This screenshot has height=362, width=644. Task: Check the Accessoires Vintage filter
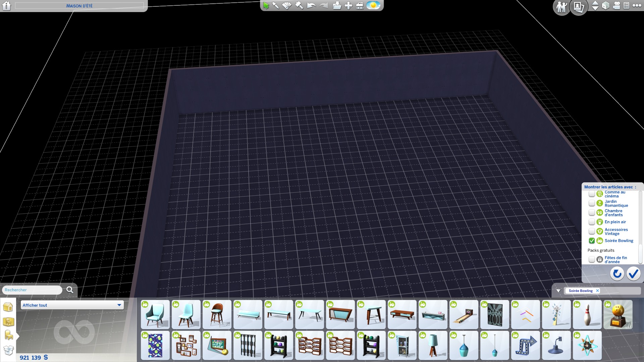click(592, 232)
